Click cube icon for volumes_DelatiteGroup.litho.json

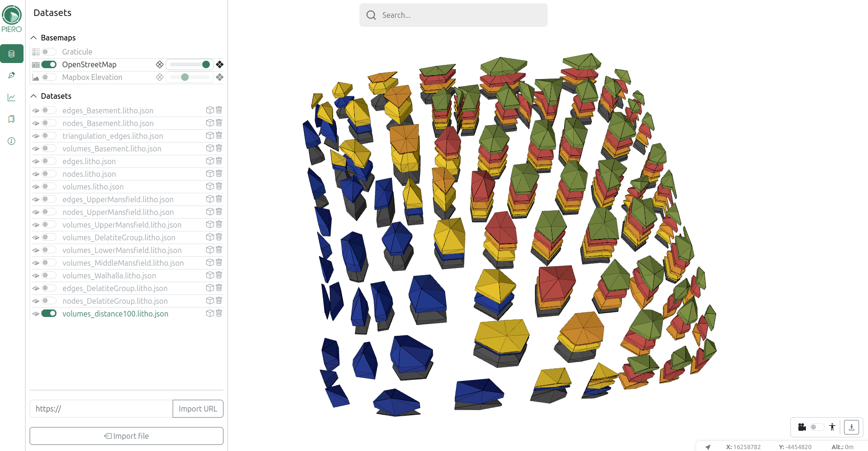click(210, 237)
